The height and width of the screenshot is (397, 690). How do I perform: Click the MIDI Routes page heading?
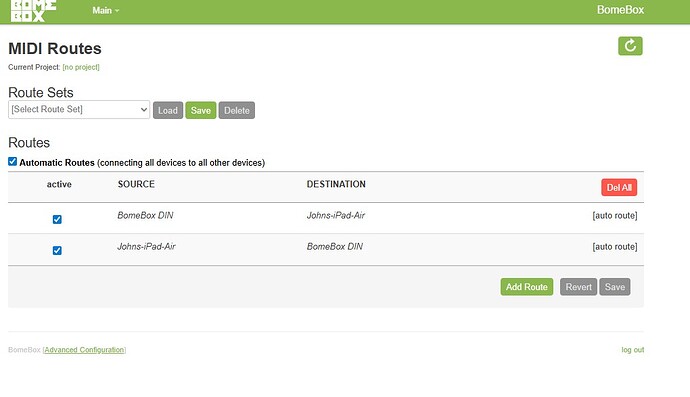point(55,48)
